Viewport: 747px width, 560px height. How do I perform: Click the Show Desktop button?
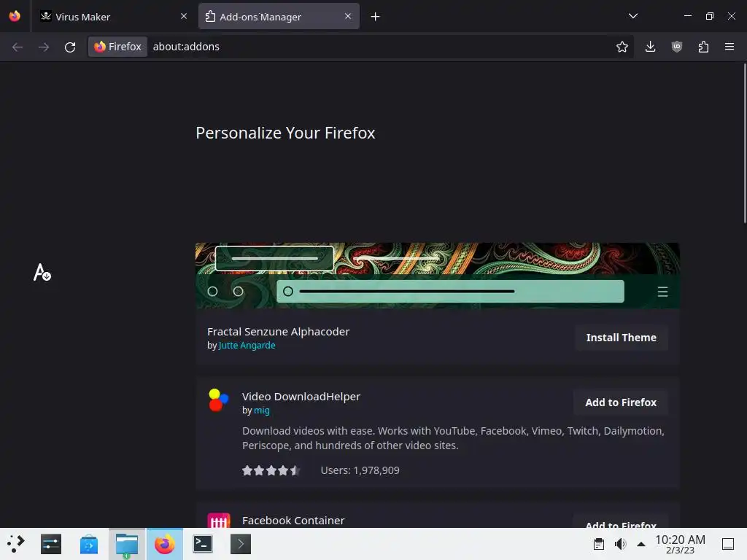click(x=728, y=544)
